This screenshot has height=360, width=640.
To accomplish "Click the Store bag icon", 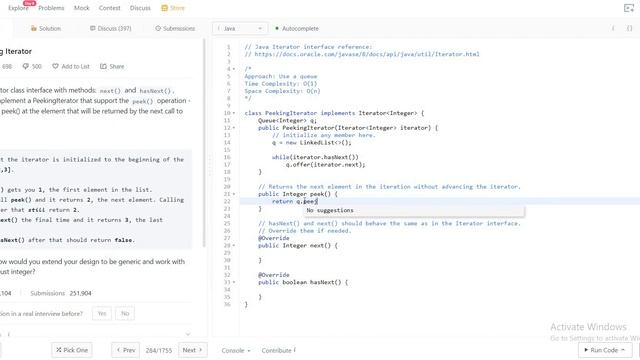I will point(164,8).
